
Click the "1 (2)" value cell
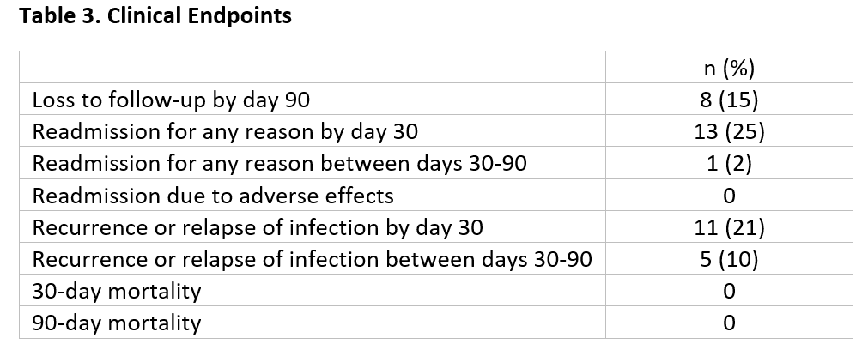coord(729,164)
